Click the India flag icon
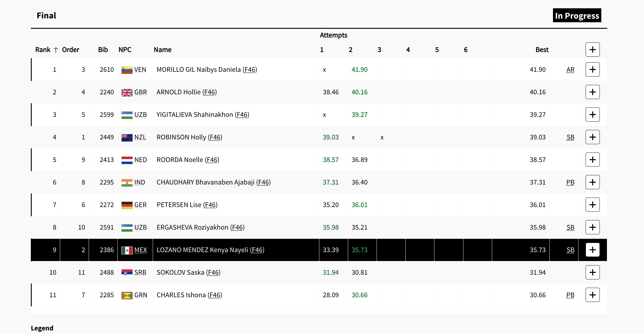 tap(127, 182)
